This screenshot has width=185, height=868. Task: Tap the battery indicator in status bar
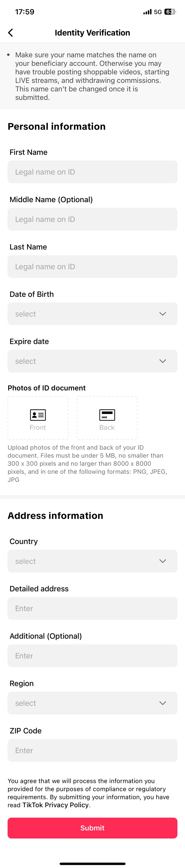pos(170,12)
